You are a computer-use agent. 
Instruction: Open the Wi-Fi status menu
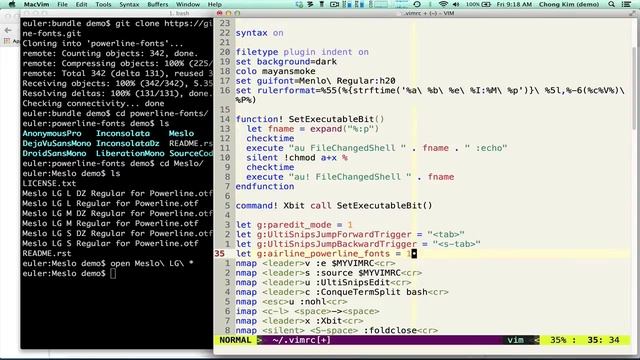[443, 4]
